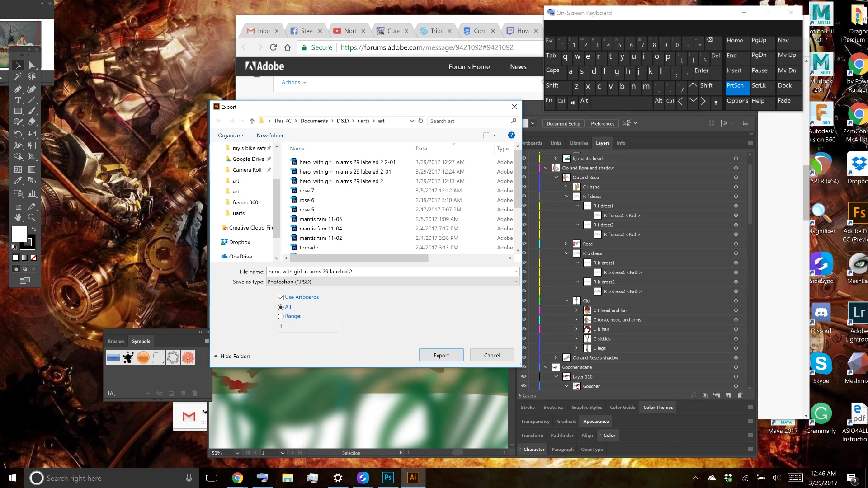Switch to the Libraries panel tab
868x488 pixels.
[579, 143]
